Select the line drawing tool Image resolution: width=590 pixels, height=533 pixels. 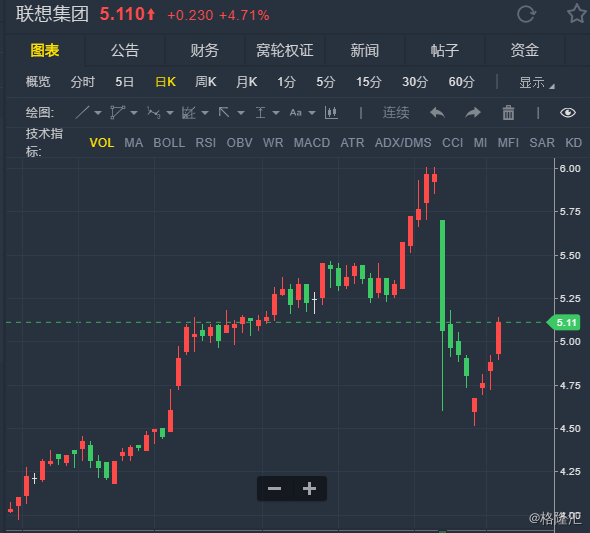(82, 112)
